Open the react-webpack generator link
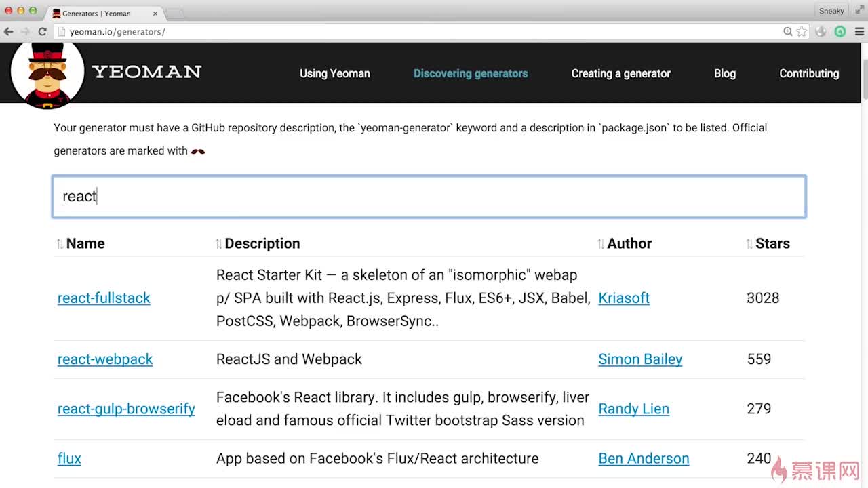The width and height of the screenshot is (868, 488). click(105, 359)
